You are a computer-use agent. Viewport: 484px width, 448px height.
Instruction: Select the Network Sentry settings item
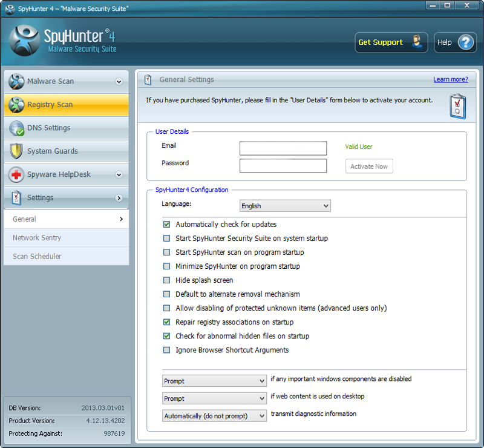click(37, 238)
